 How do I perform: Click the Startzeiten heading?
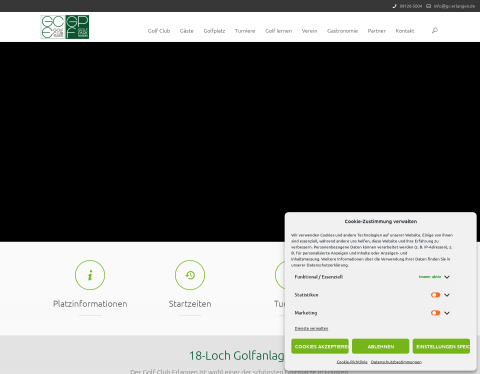tap(190, 304)
